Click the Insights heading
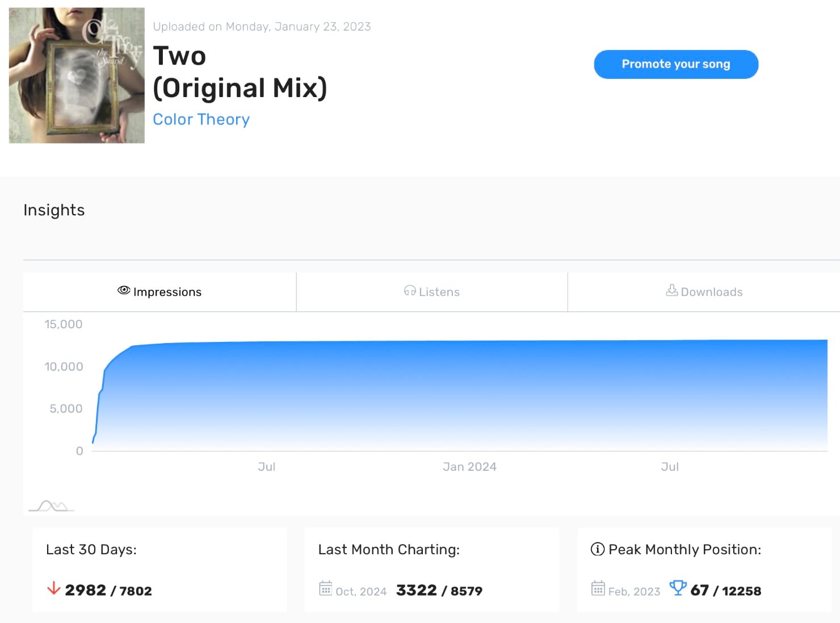This screenshot has width=840, height=623. (x=54, y=210)
